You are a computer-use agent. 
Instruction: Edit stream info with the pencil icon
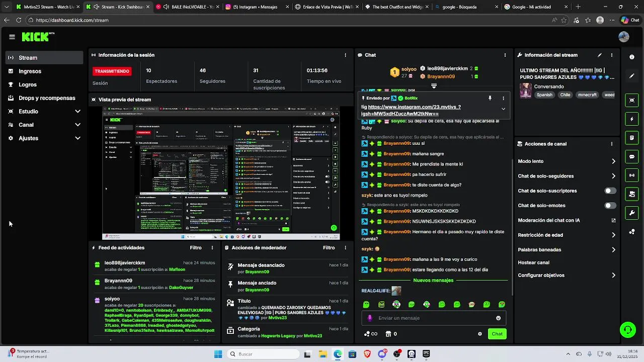coord(600,55)
